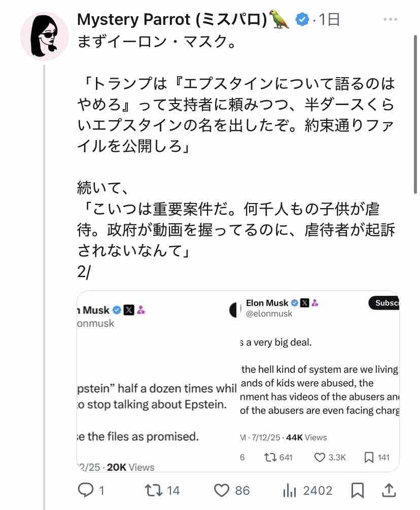Click the Subscribe button in embedded tweet
The image size is (420, 510).
tap(385, 303)
